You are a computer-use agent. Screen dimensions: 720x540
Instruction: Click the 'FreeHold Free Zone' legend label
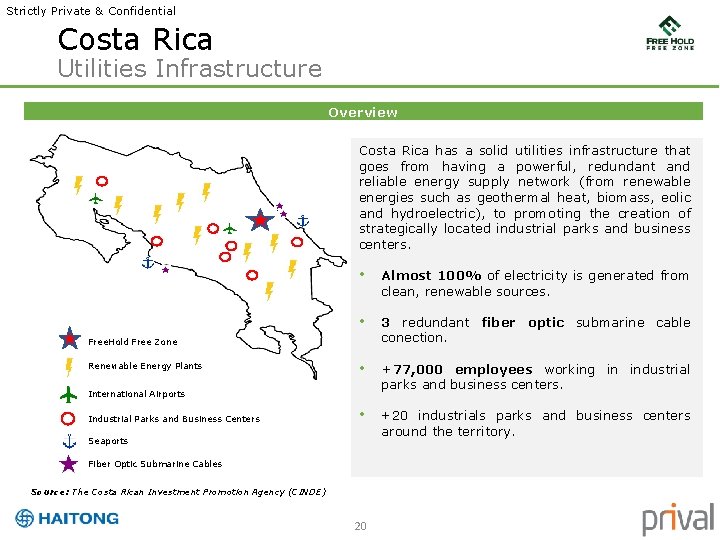(x=133, y=342)
